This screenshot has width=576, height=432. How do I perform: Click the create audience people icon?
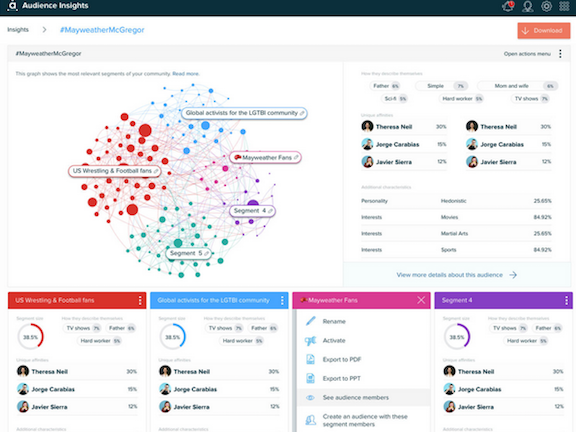(x=310, y=420)
